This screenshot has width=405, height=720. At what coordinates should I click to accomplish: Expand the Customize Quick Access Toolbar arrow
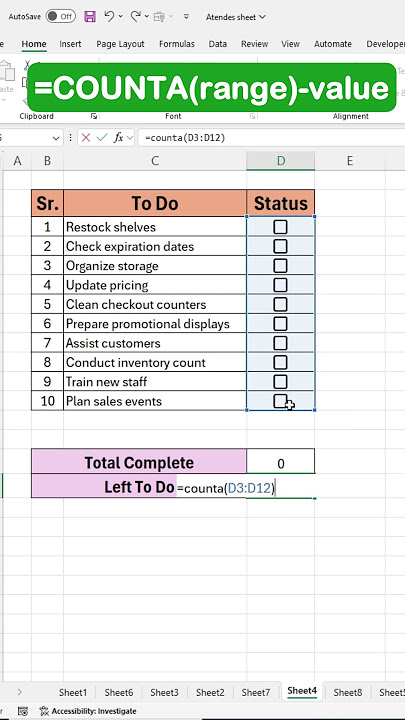tap(186, 17)
